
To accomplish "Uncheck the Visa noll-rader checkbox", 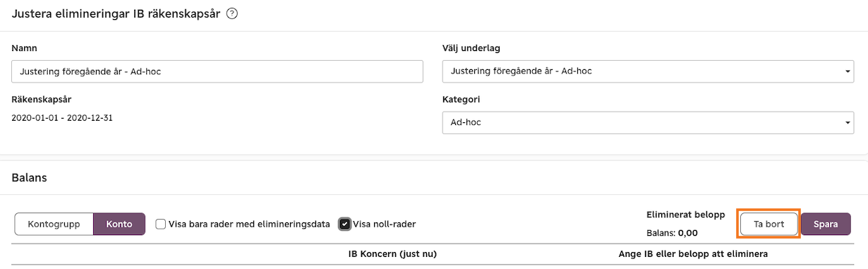I will pyautogui.click(x=344, y=225).
